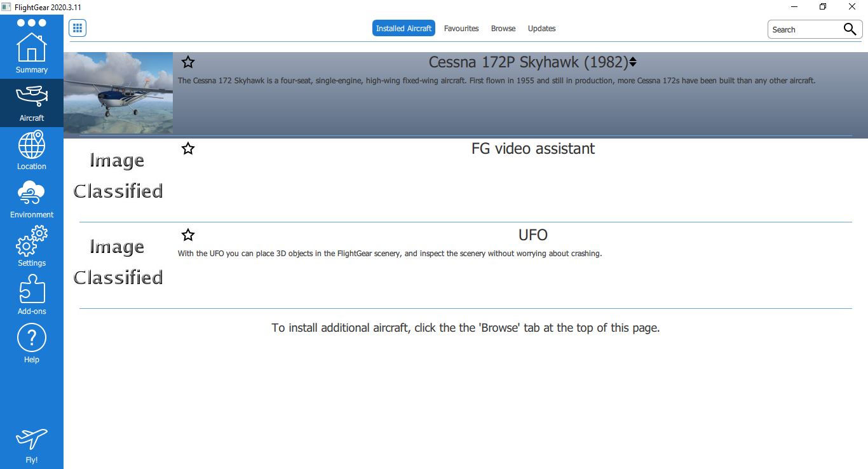
Task: Open the Summary page in sidebar
Action: point(32,54)
